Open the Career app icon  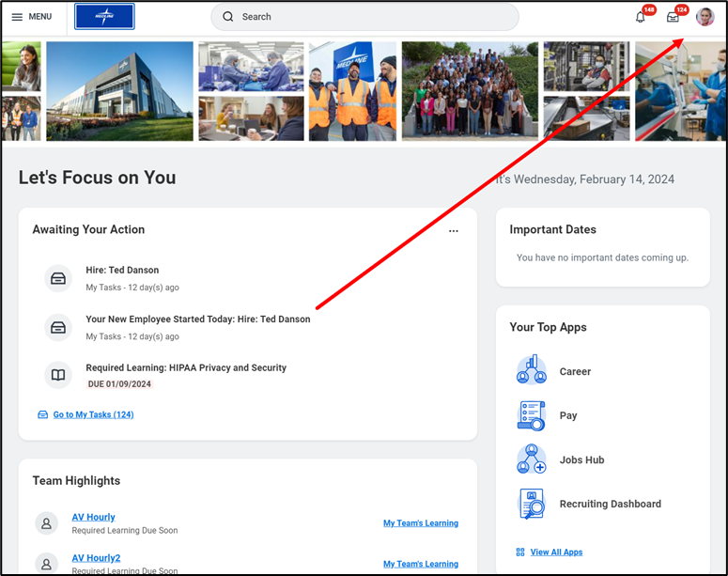[531, 371]
